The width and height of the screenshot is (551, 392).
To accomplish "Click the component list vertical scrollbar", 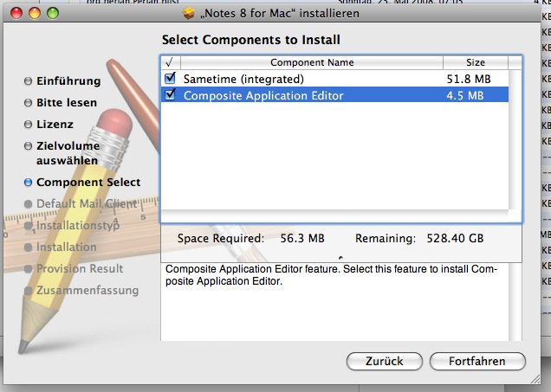I will tap(515, 139).
